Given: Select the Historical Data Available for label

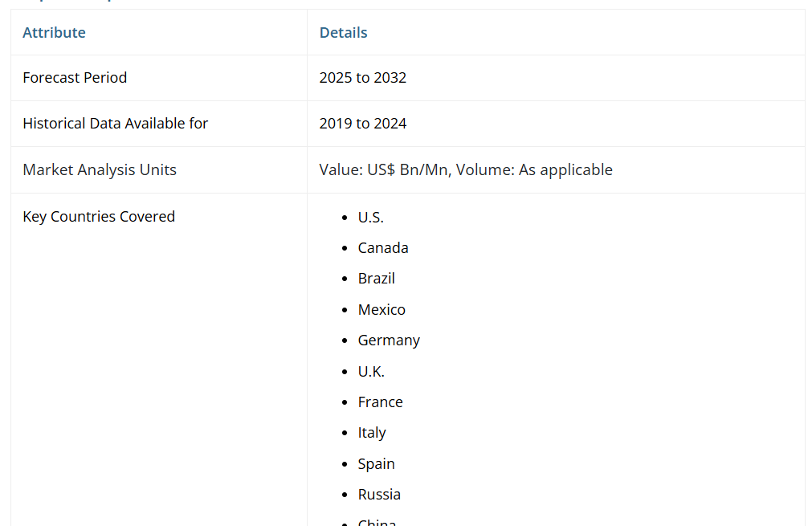Looking at the screenshot, I should (x=115, y=124).
